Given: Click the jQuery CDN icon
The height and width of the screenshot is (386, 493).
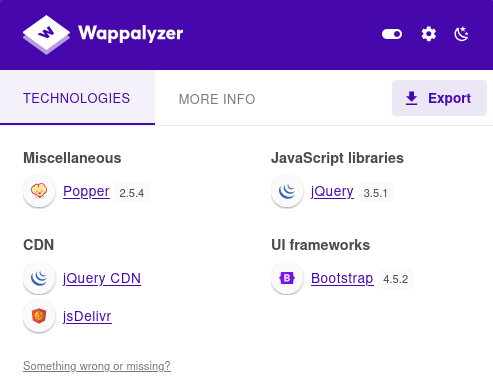Looking at the screenshot, I should pyautogui.click(x=39, y=278).
